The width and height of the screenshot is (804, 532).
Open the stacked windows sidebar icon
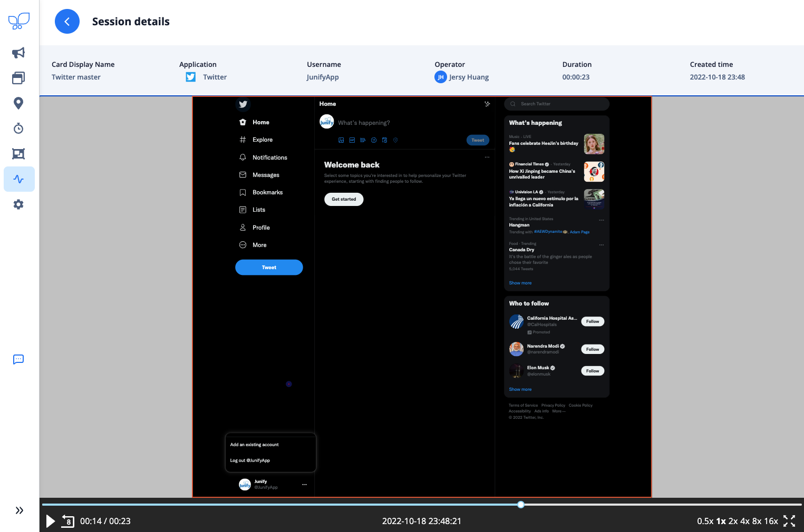pos(18,78)
